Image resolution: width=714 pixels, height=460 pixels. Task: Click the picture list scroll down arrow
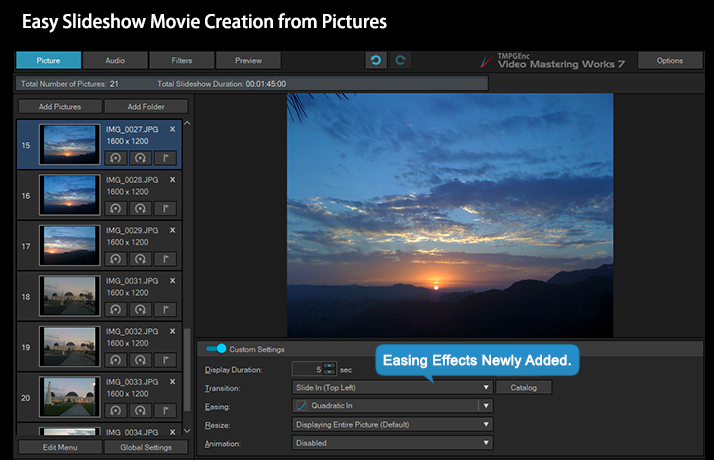[x=187, y=430]
